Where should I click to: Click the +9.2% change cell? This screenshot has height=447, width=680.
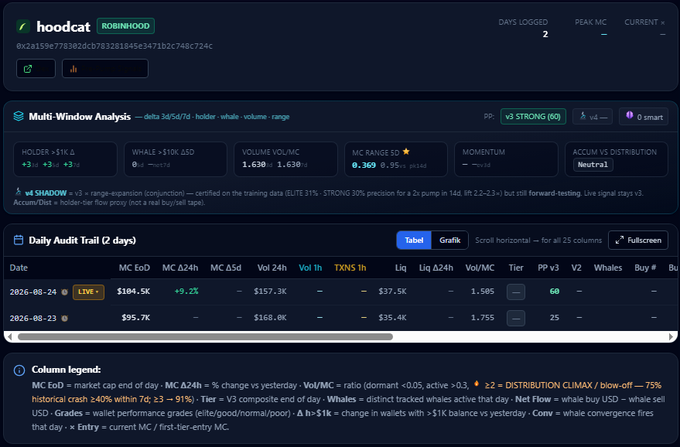186,291
